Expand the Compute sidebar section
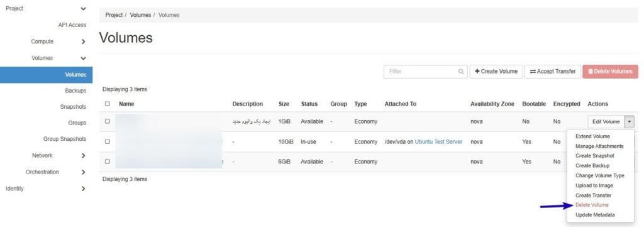This screenshot has width=644, height=227. (84, 42)
